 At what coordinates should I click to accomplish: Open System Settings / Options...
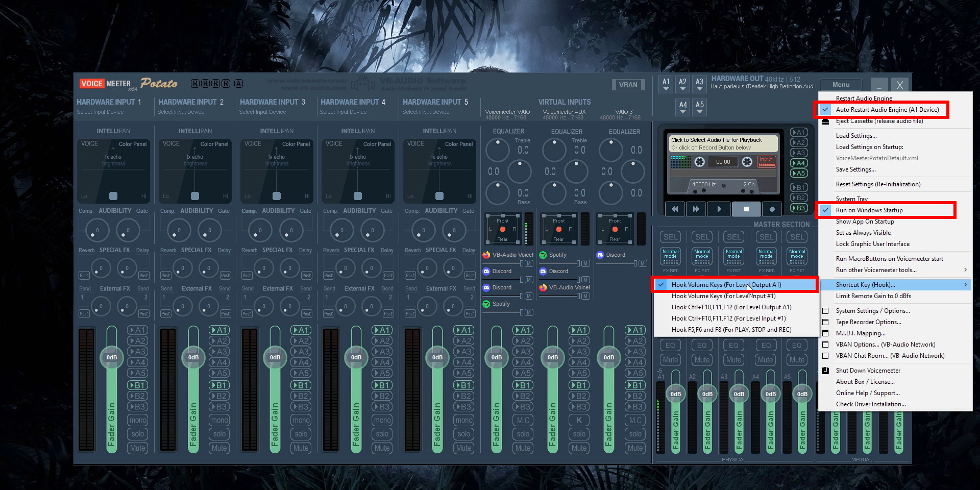873,311
